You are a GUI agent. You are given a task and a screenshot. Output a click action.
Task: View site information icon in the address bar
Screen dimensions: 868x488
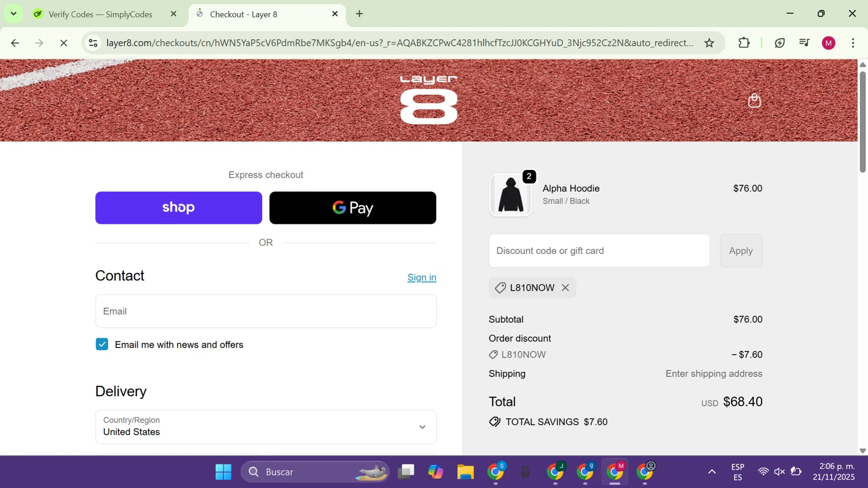coord(93,43)
